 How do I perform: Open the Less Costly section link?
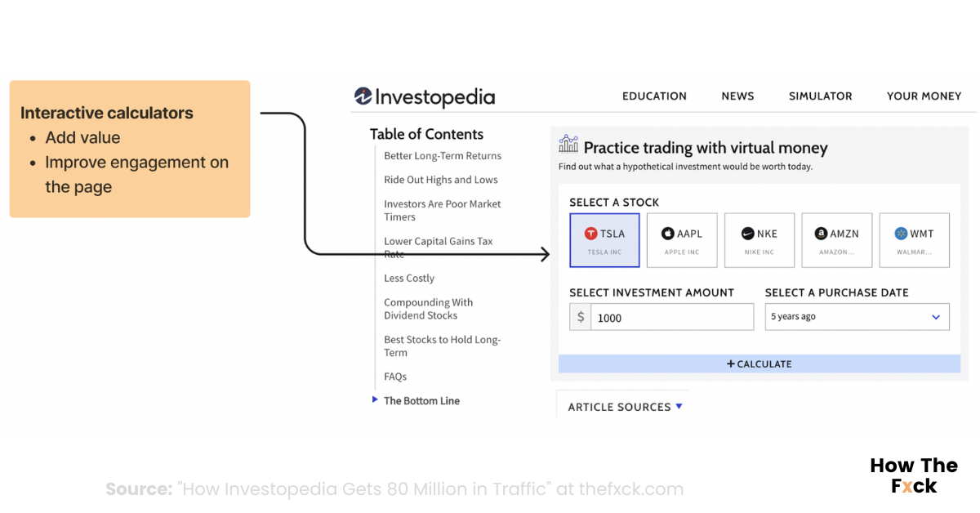click(409, 279)
